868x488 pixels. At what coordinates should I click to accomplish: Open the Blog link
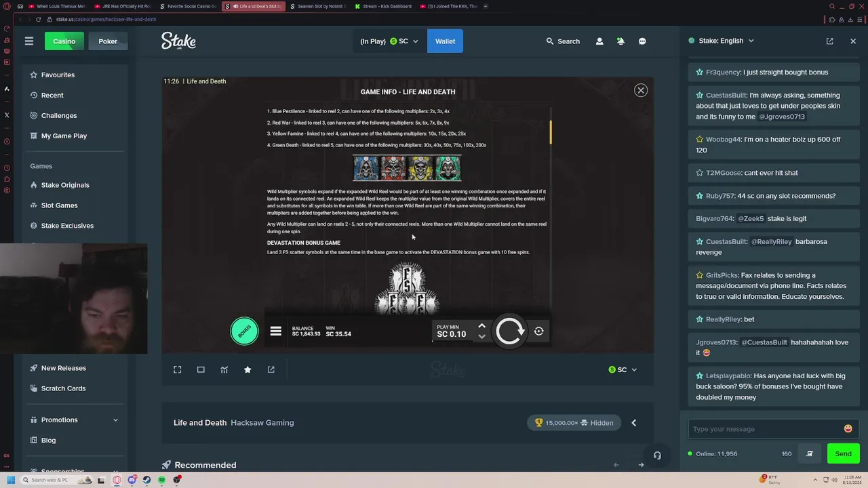48,440
